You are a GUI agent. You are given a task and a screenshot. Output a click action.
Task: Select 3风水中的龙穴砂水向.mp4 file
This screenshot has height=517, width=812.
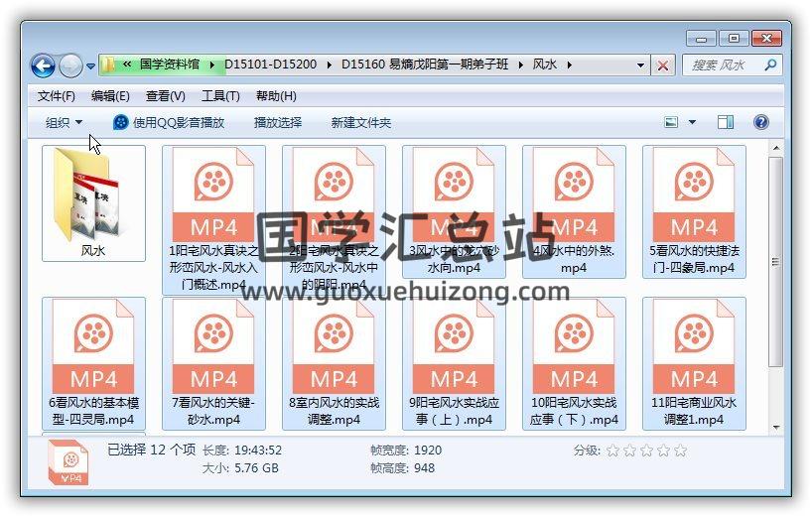click(x=455, y=211)
